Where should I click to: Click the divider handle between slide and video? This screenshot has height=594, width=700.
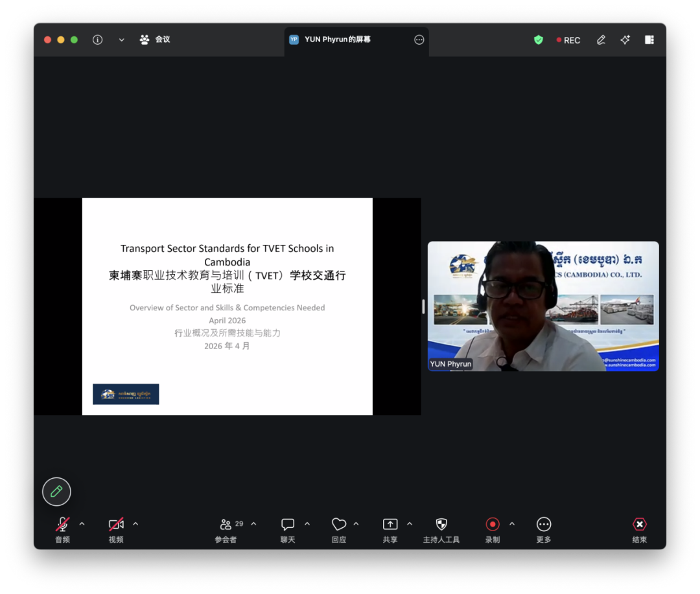tap(423, 306)
